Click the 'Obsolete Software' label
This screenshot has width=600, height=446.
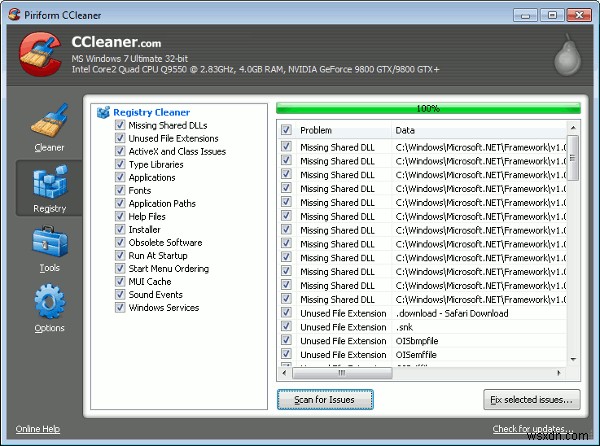click(x=165, y=243)
